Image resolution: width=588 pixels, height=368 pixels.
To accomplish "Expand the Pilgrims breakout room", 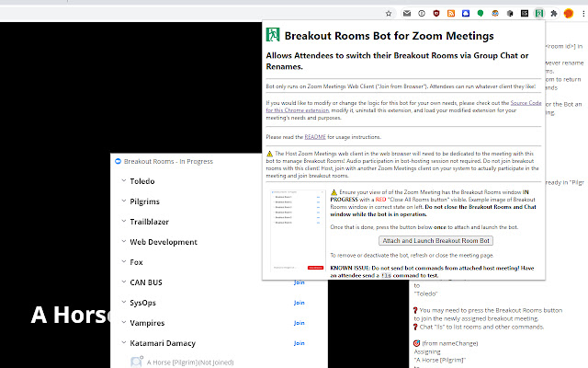I will (124, 201).
